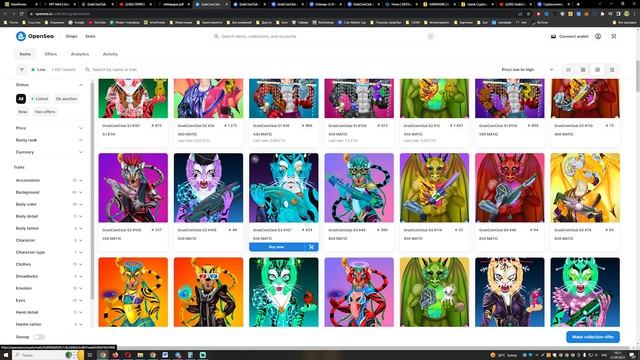Expand the Hand detail trait
640x360 pixels.
click(49, 312)
